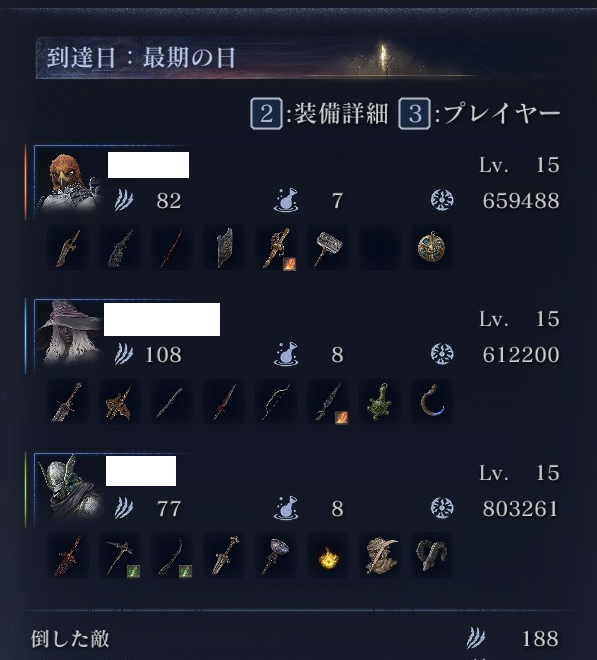Select the red thorned sword in the third loadout
The height and width of the screenshot is (660, 597).
[68, 555]
